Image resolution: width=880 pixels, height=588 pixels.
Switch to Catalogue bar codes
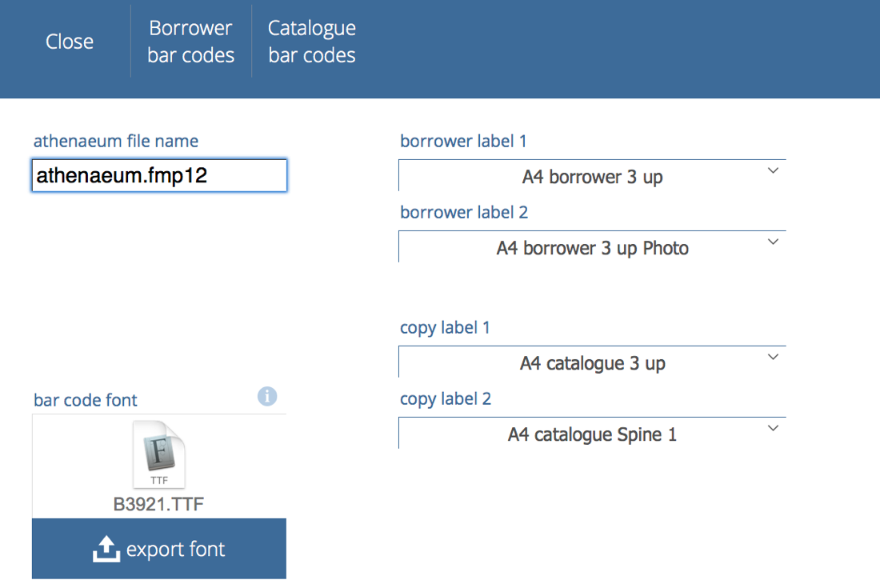(312, 42)
